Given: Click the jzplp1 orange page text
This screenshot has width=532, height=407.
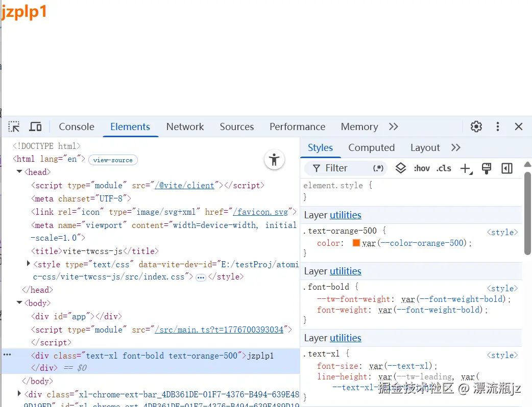Looking at the screenshot, I should (x=23, y=12).
